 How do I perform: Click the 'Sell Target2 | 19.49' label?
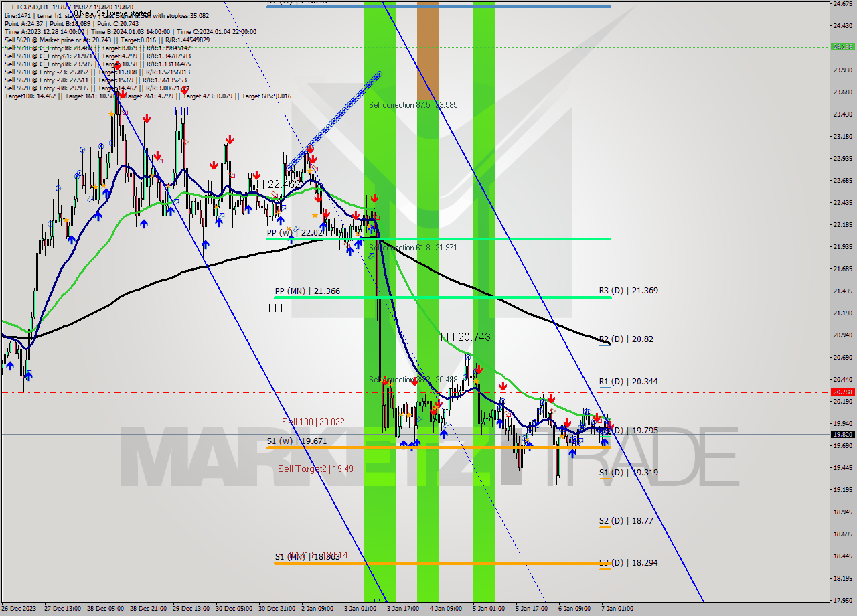point(315,469)
